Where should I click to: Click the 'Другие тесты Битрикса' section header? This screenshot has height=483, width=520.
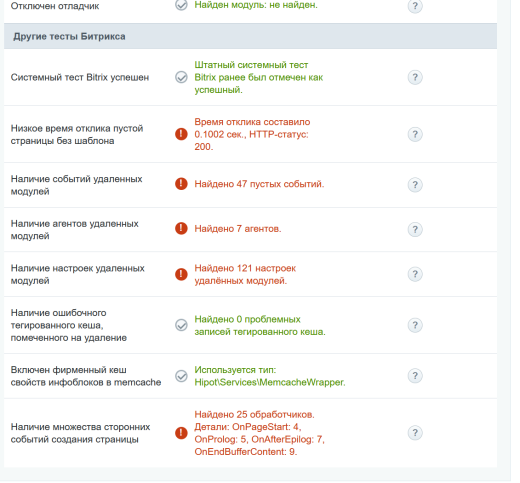click(x=250, y=36)
